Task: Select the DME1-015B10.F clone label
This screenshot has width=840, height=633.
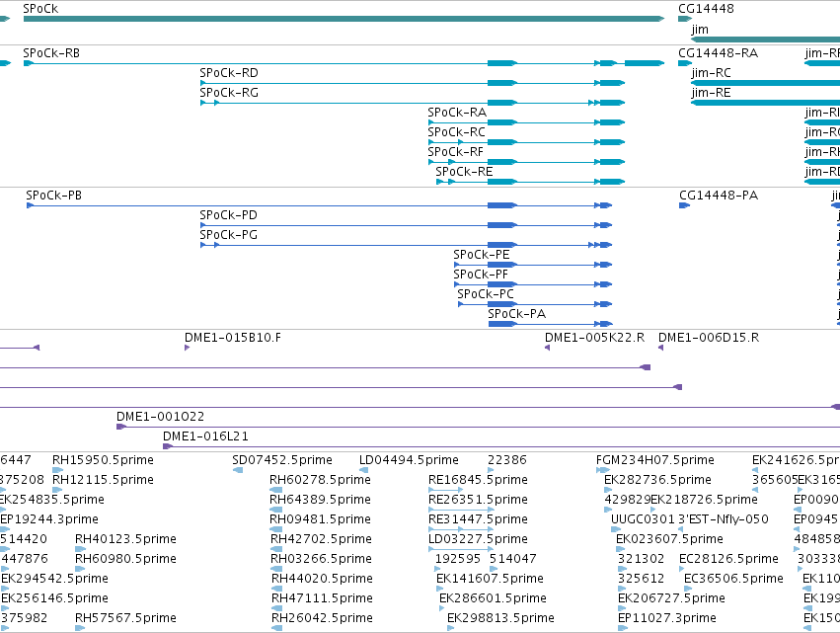Action: pos(233,338)
